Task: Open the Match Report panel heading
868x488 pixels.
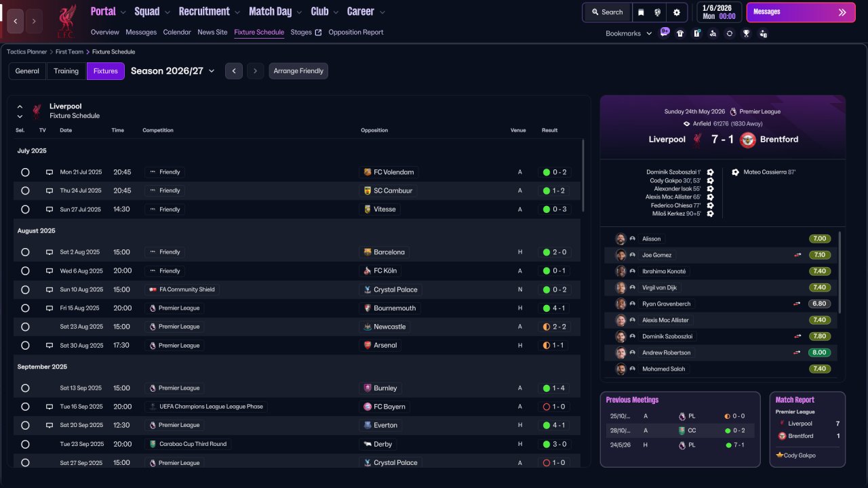Action: (x=795, y=400)
